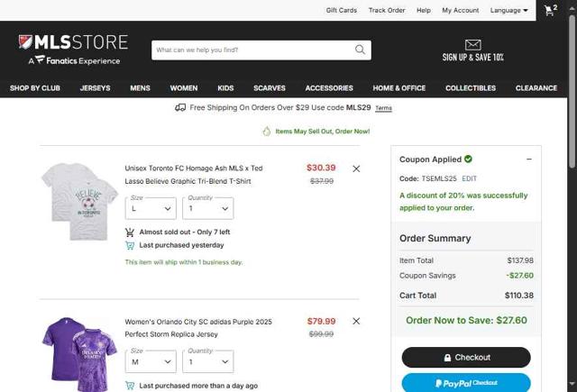The width and height of the screenshot is (577, 392).
Task: Open the Clearance menu
Action: (x=536, y=88)
